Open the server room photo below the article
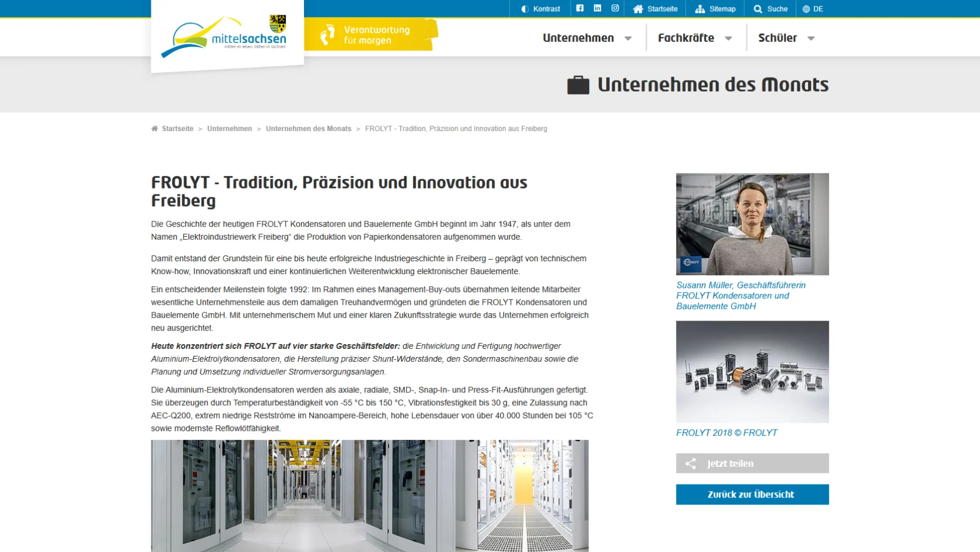The width and height of the screenshot is (980, 552). click(x=370, y=496)
